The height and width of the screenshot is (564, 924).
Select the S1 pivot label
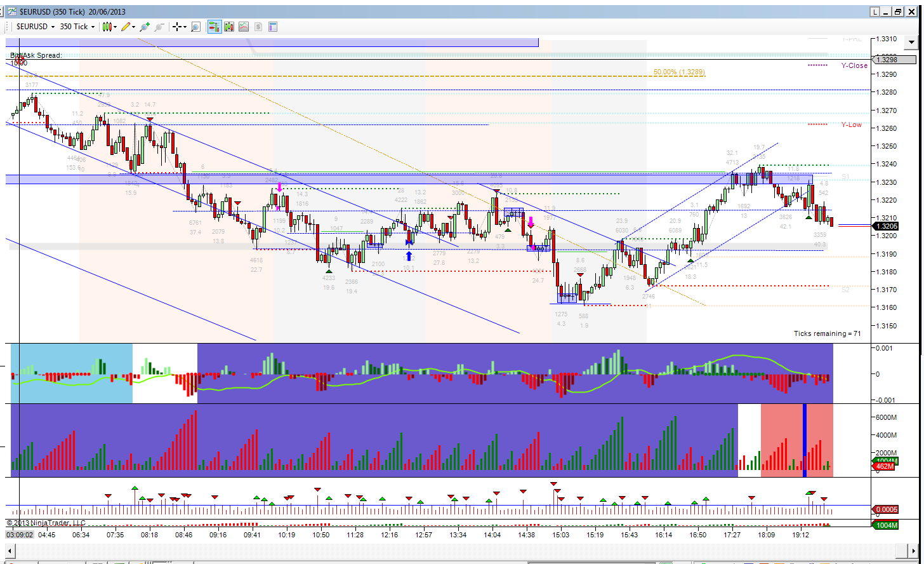[x=846, y=177]
